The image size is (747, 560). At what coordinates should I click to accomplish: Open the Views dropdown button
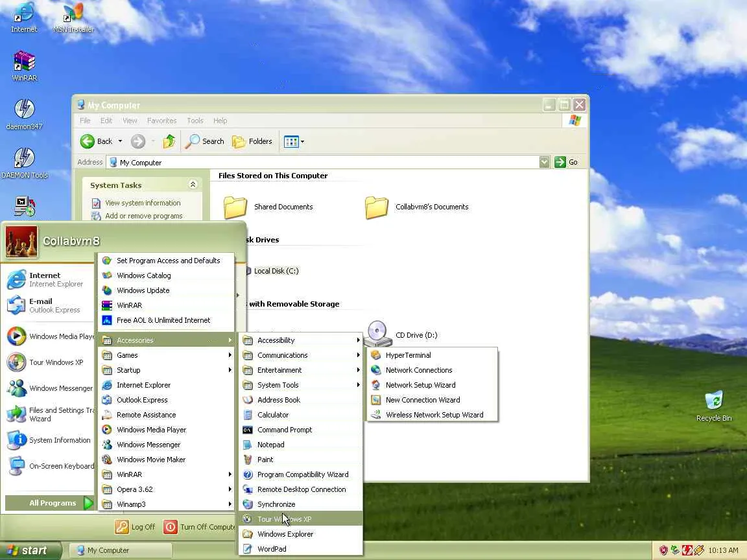pos(294,141)
